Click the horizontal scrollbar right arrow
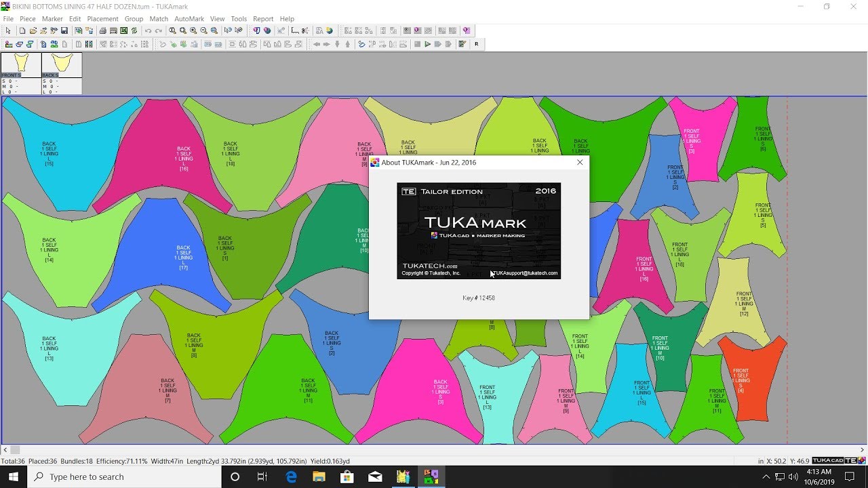Screen dimensions: 868x488 [x=863, y=449]
